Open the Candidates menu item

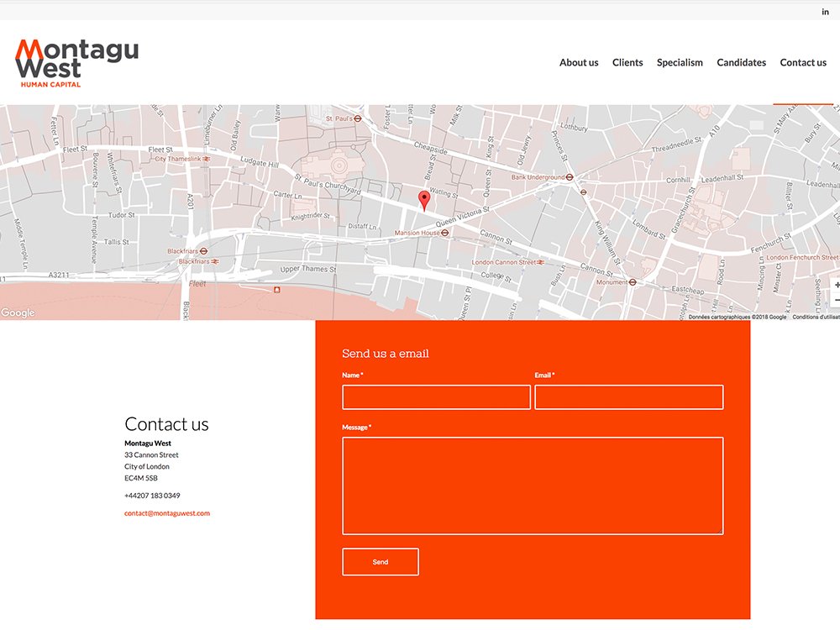point(742,63)
